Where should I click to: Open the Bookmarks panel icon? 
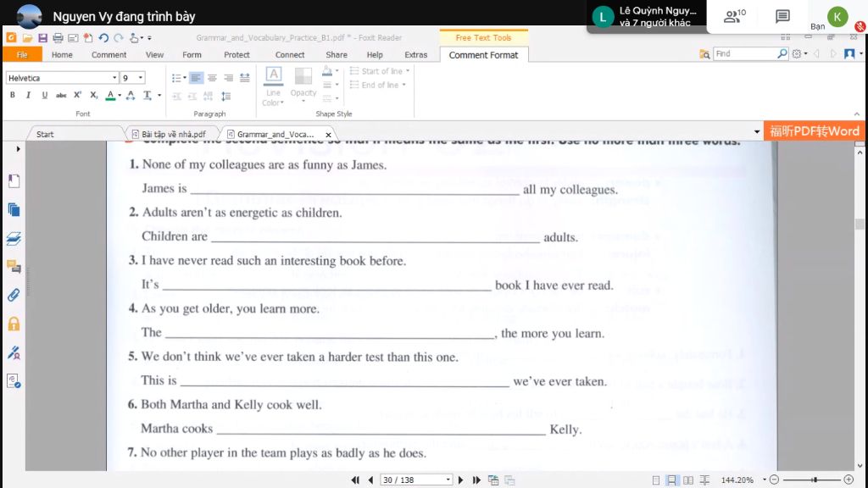point(14,181)
